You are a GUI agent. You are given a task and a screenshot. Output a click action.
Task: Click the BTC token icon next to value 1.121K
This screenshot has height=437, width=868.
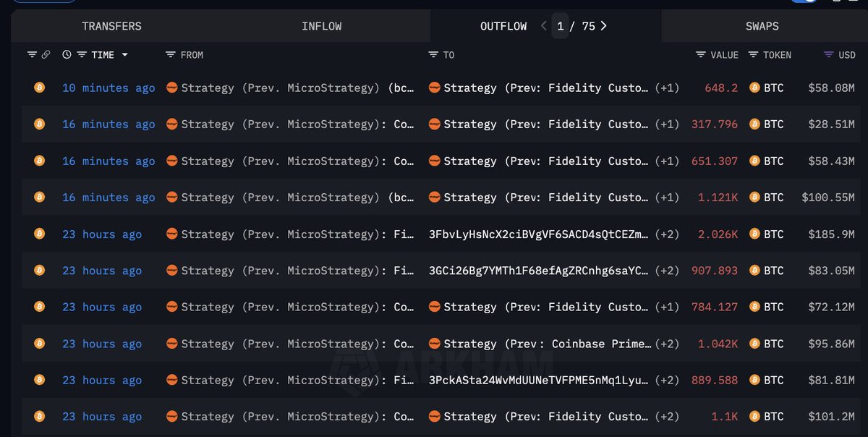tap(754, 197)
